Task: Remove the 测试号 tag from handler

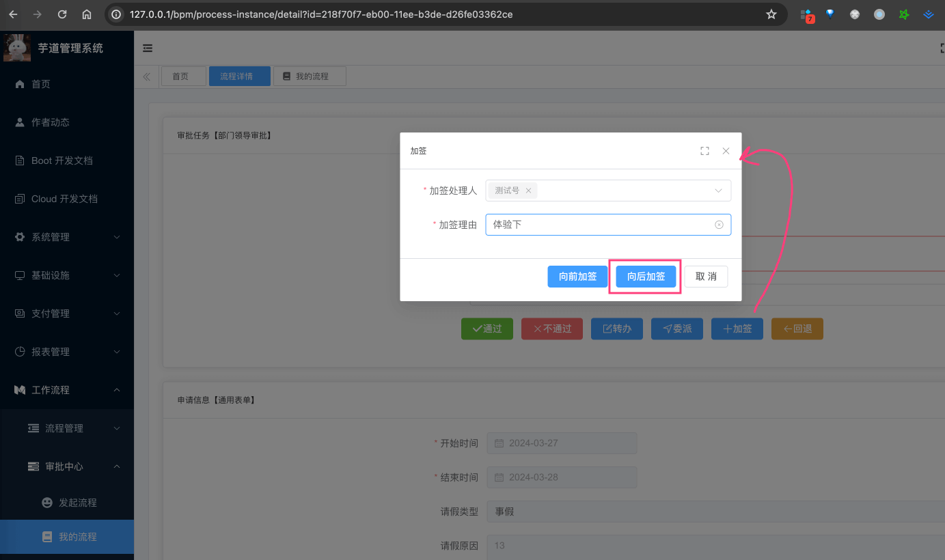Action: point(528,191)
